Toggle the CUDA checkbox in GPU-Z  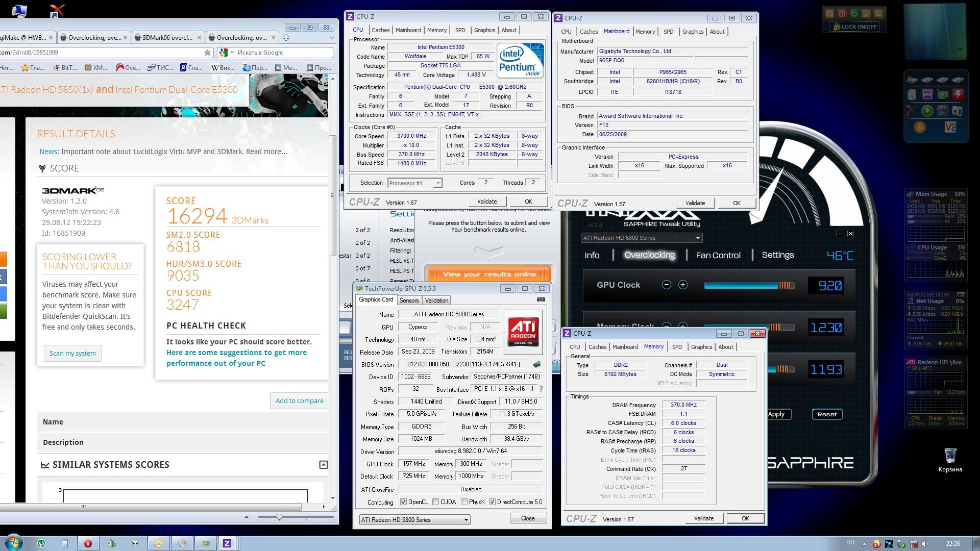(x=435, y=502)
